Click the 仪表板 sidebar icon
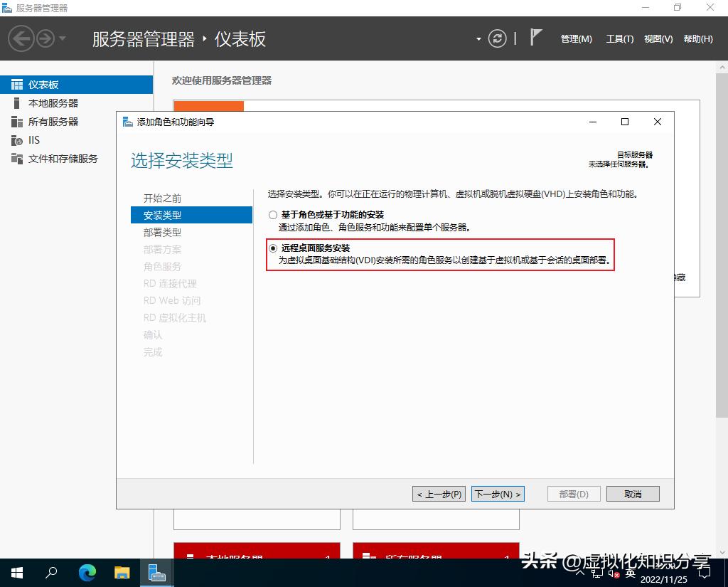Viewport: 728px width, 587px height. click(x=16, y=83)
